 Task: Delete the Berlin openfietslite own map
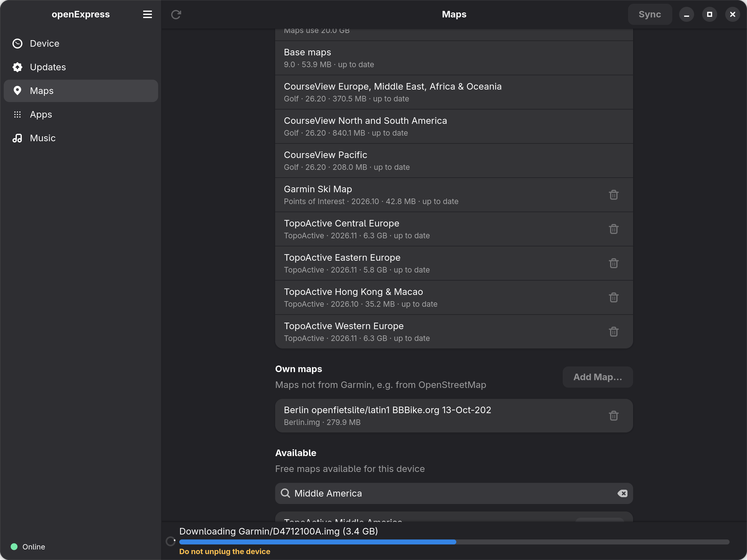tap(613, 416)
